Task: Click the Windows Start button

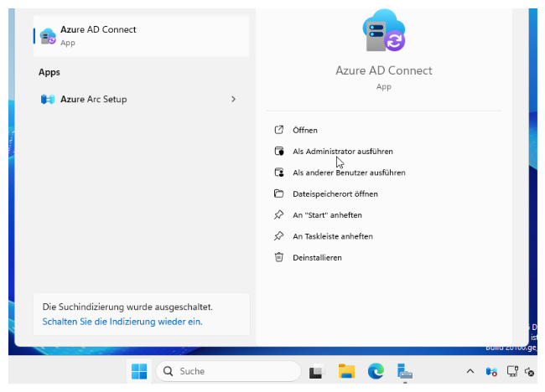Action: coord(139,371)
